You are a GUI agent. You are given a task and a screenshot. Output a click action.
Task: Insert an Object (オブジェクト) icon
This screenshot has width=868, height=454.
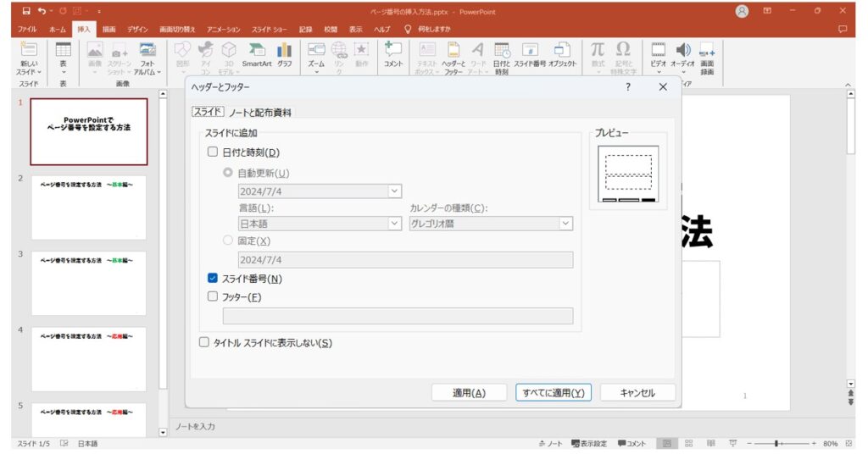point(563,50)
